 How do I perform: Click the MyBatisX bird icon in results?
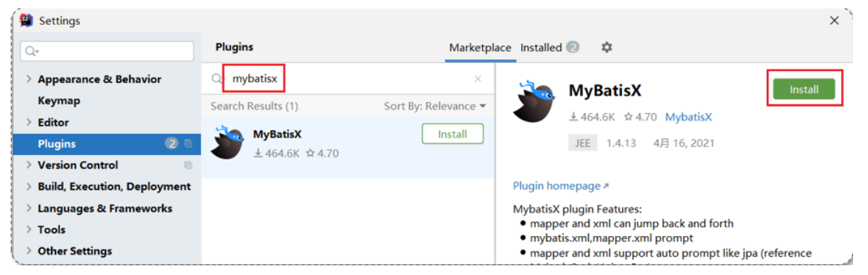click(x=227, y=142)
